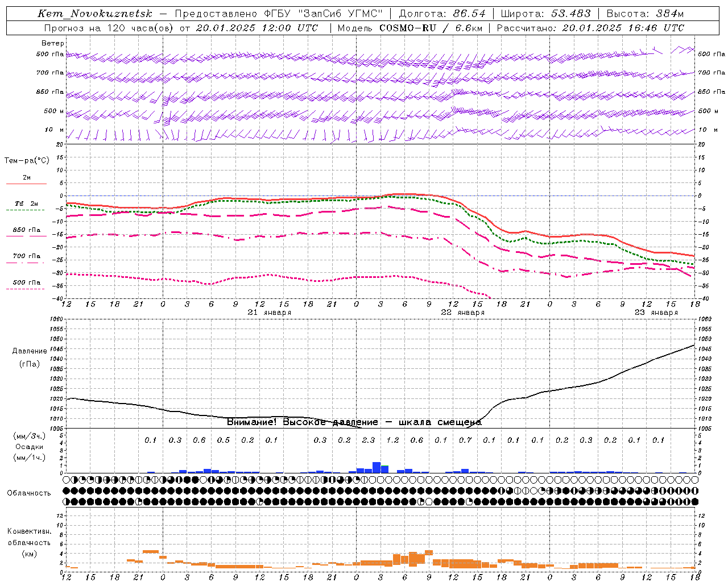Click the 23 января date label

[x=656, y=313]
